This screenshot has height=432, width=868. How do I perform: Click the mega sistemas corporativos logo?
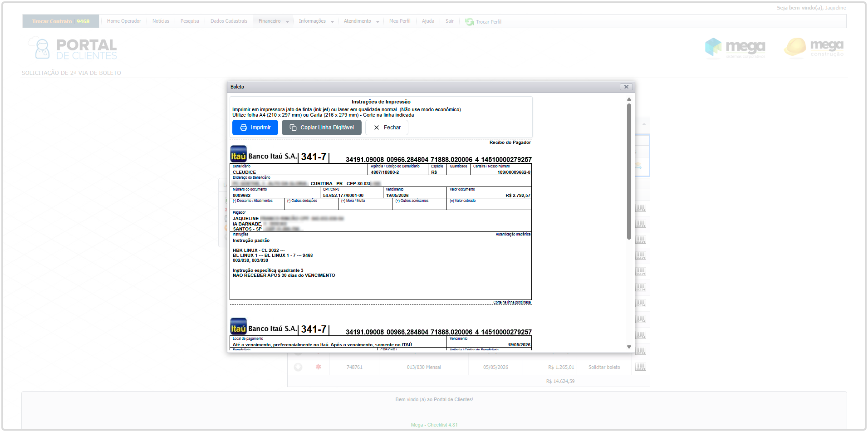coord(735,48)
